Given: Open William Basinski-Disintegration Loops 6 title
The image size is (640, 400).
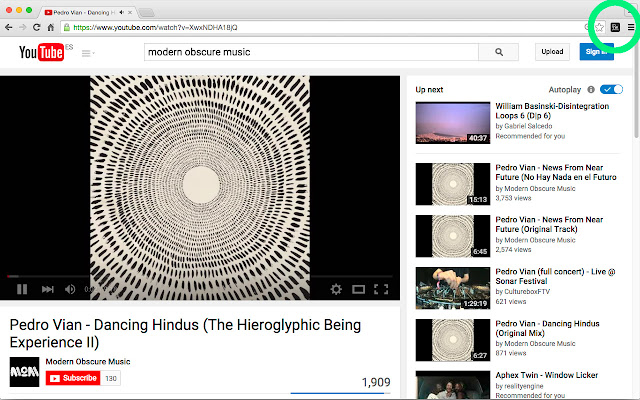Looking at the screenshot, I should pos(552,111).
